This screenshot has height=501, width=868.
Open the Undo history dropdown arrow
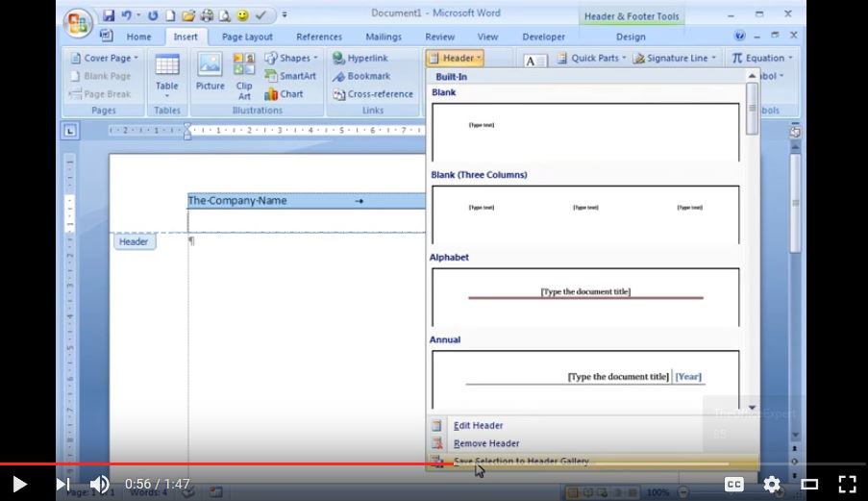[138, 15]
